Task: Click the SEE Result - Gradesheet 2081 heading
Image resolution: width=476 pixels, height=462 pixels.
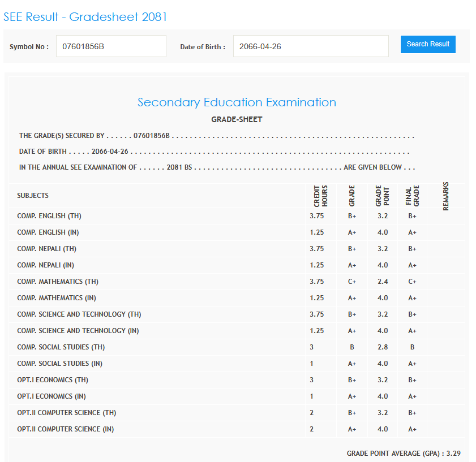Action: (85, 17)
